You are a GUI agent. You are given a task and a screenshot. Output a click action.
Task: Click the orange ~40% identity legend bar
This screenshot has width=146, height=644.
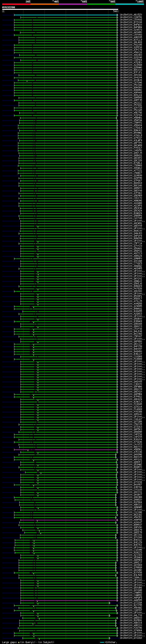click(x=45, y=4)
